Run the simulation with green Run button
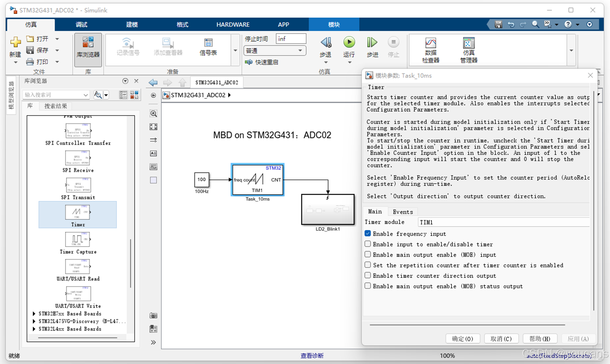The width and height of the screenshot is (610, 364). 349,42
